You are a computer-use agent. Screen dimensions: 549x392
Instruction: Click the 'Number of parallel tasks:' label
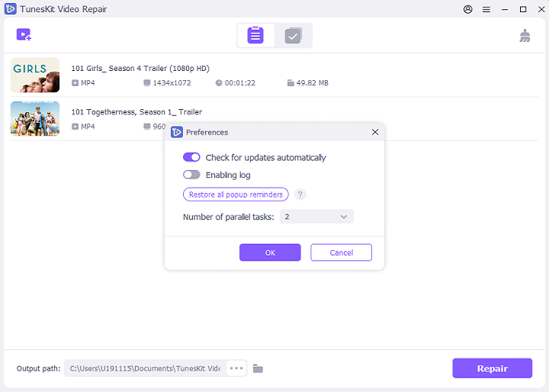click(229, 217)
